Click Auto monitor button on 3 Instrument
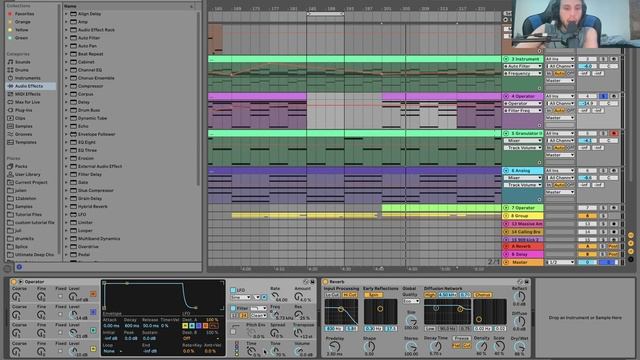The width and height of the screenshot is (640, 360). tap(560, 73)
